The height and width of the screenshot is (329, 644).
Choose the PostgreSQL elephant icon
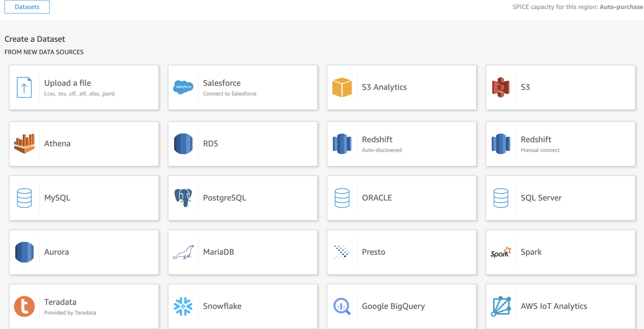point(183,198)
